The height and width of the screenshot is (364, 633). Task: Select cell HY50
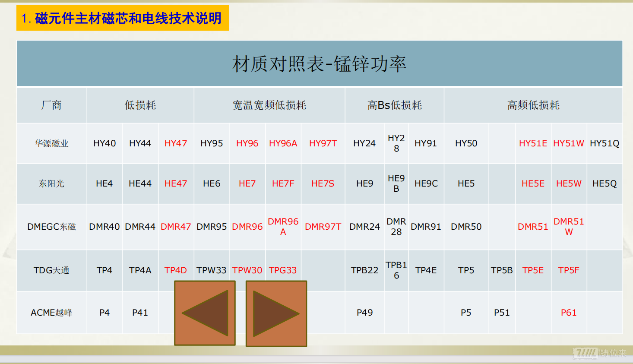(x=466, y=143)
